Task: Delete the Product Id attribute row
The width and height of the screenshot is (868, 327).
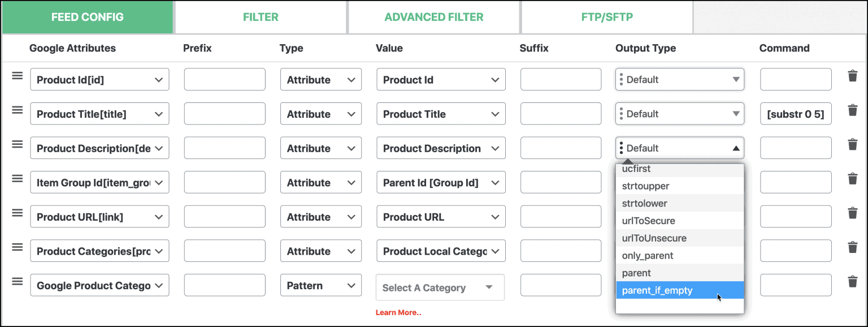Action: click(853, 76)
